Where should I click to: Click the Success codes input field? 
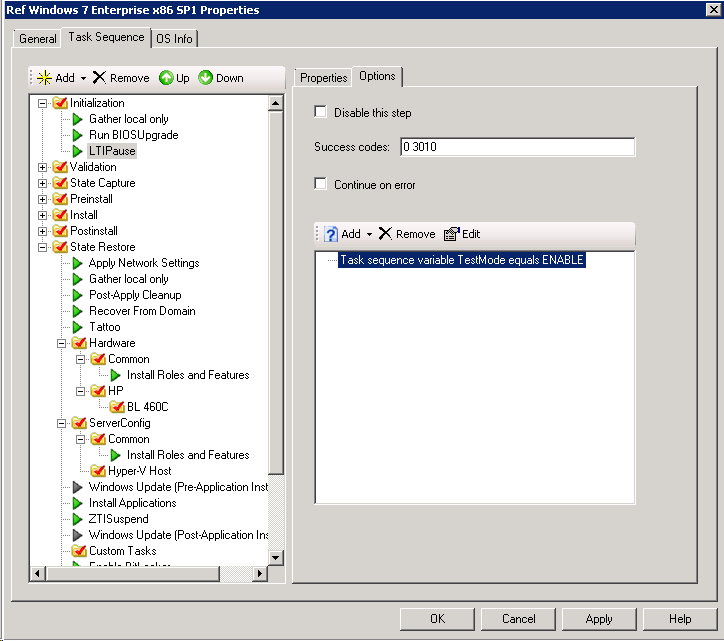pyautogui.click(x=516, y=147)
